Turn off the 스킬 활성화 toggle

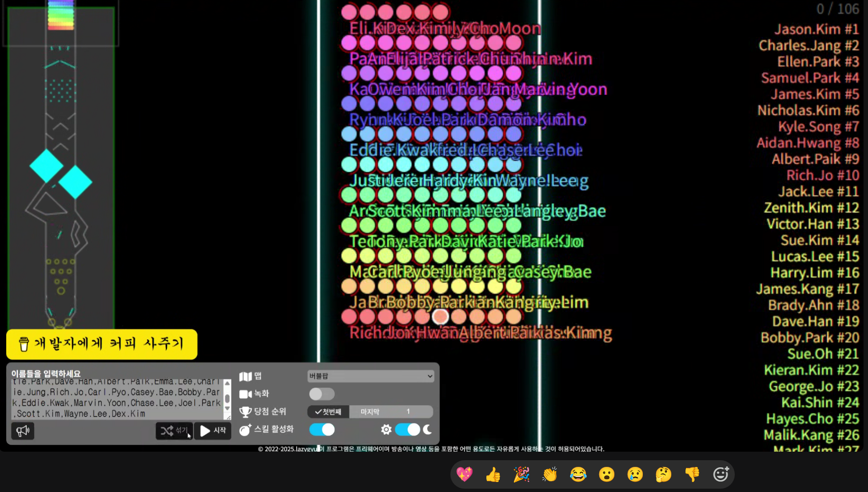[322, 429]
